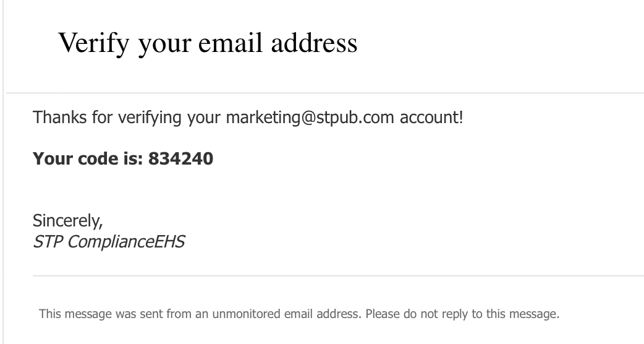644x344 pixels.
Task: Click the "Your code is:" label
Action: tap(88, 159)
